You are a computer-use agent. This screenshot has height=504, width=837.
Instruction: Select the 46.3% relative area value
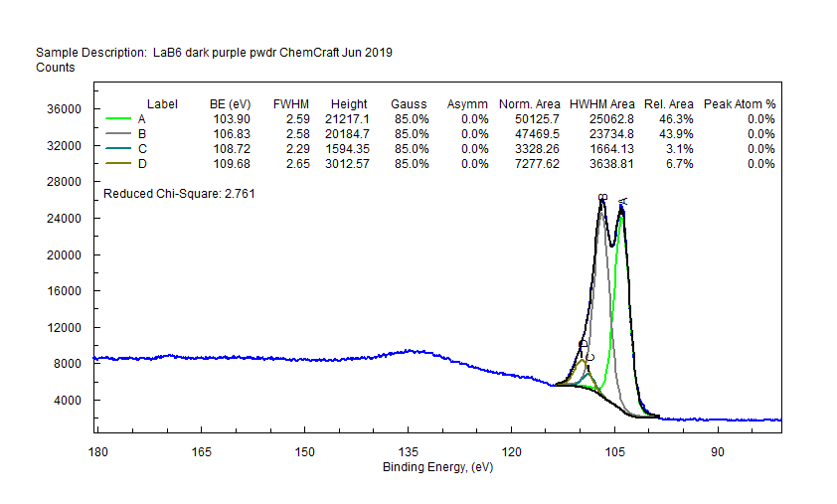[x=677, y=119]
